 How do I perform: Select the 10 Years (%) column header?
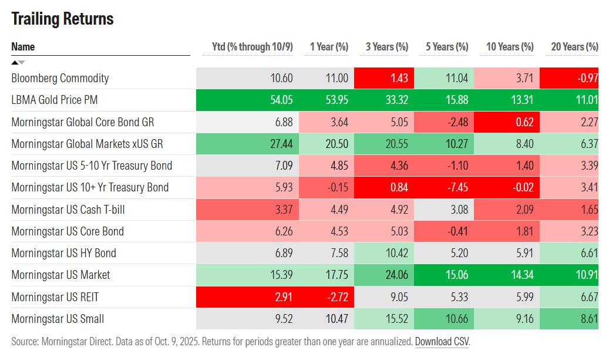pyautogui.click(x=510, y=46)
